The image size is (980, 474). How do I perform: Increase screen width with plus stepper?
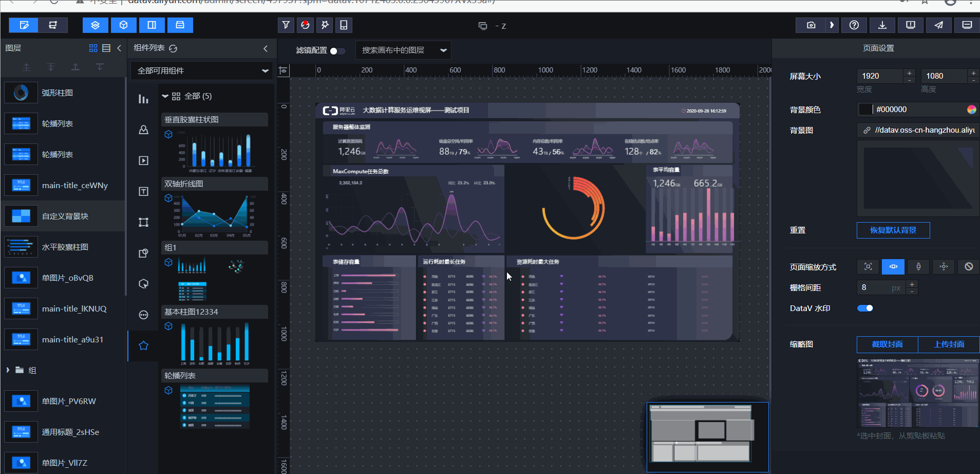pos(909,73)
